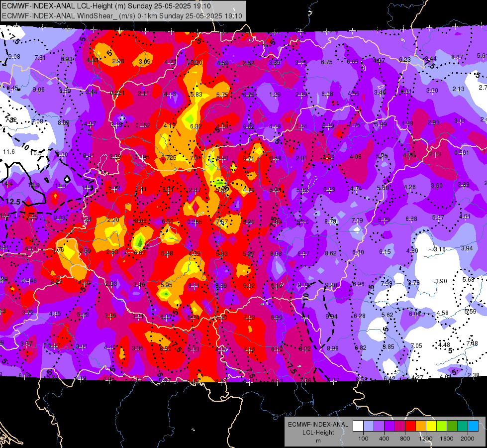
Task: Click the teal legend color swatch
Action: click(x=463, y=426)
